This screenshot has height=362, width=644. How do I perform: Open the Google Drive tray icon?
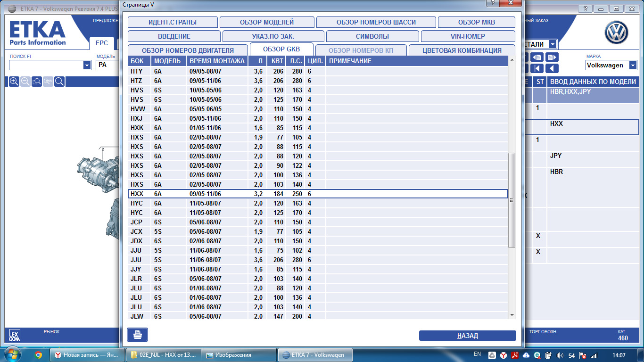tap(491, 355)
